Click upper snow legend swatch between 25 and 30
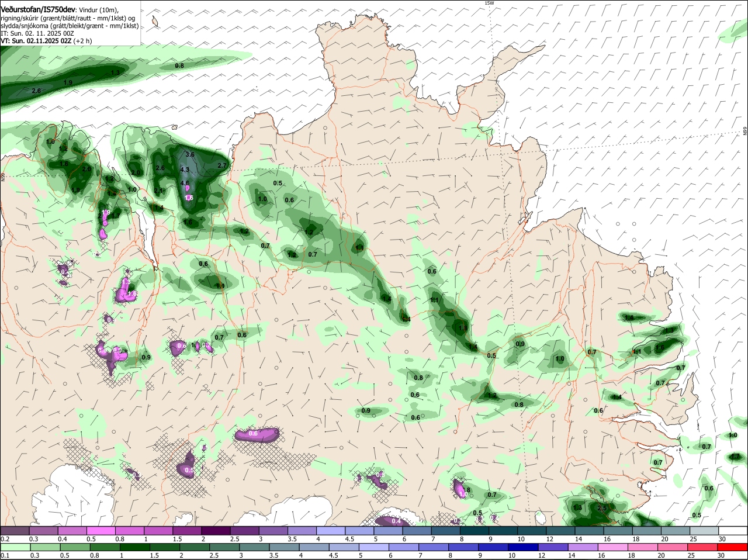The image size is (748, 560). click(x=705, y=530)
